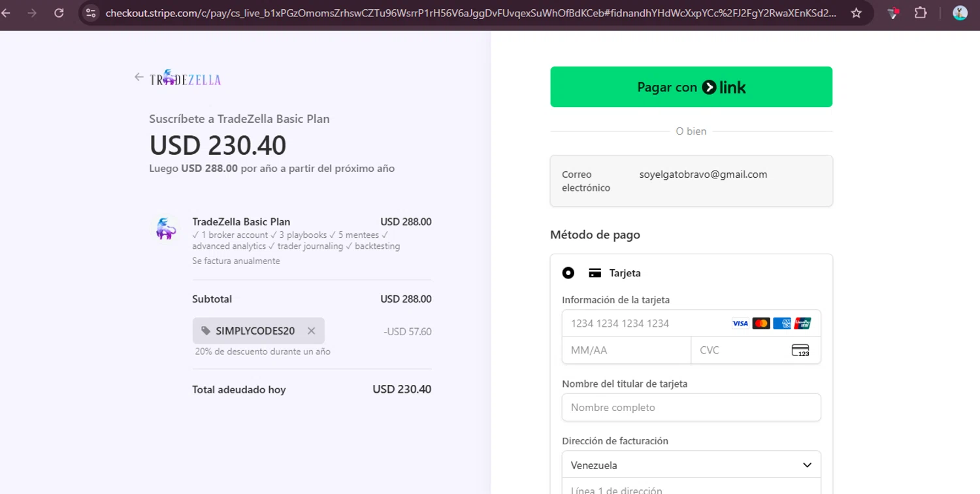Focus the CVC field
The height and width of the screenshot is (494, 980).
[x=756, y=350]
